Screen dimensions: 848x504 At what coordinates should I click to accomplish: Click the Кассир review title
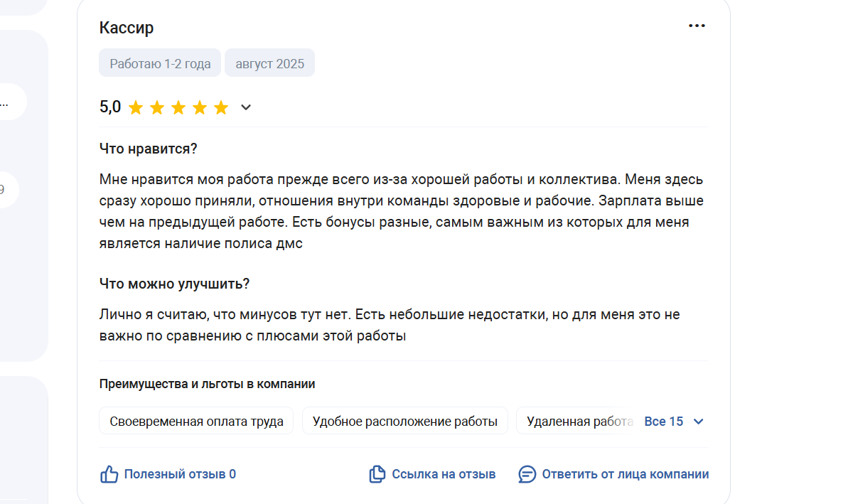pos(127,28)
